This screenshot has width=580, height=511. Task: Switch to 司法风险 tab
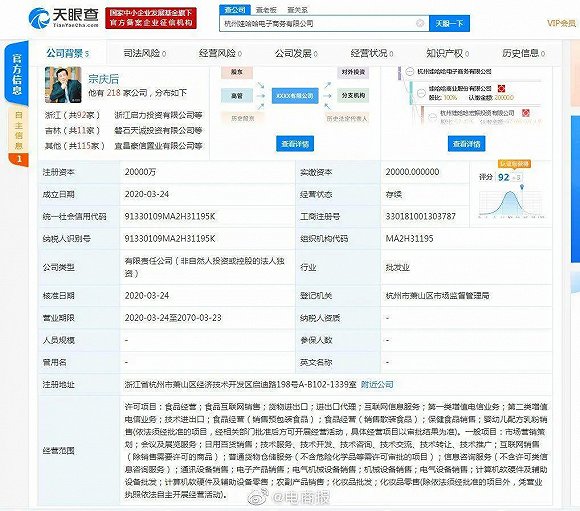(144, 54)
